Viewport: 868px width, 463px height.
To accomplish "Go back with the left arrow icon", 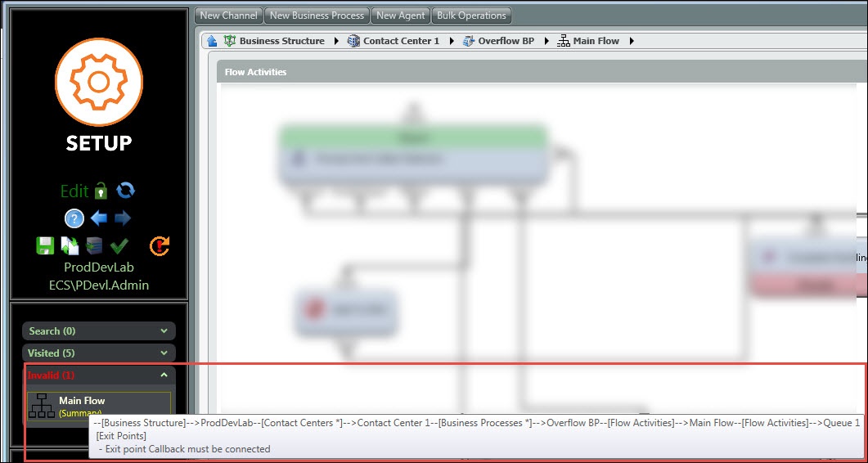I will tap(99, 218).
